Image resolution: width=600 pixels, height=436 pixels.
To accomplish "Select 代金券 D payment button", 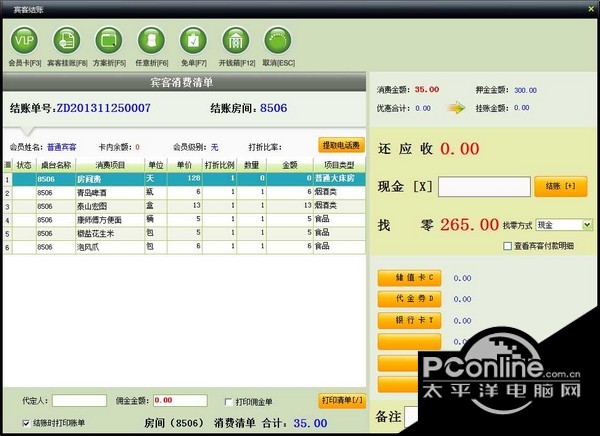I will [x=409, y=299].
